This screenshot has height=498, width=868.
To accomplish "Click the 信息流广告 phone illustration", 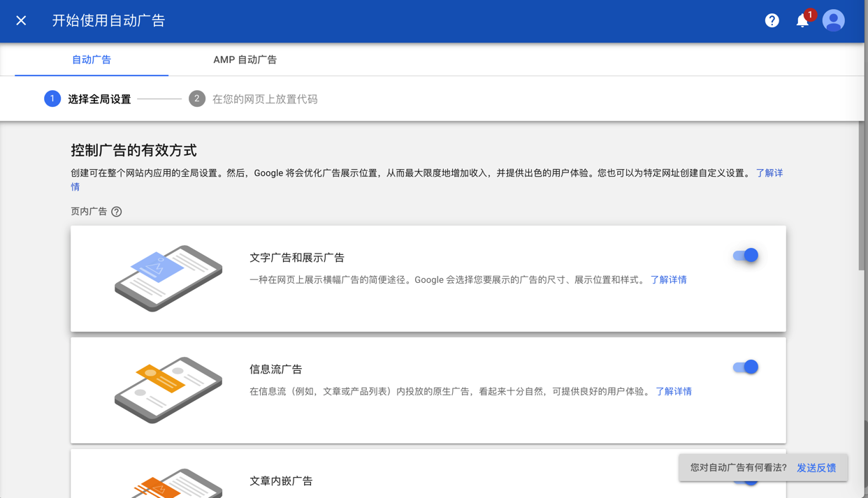I will [168, 390].
